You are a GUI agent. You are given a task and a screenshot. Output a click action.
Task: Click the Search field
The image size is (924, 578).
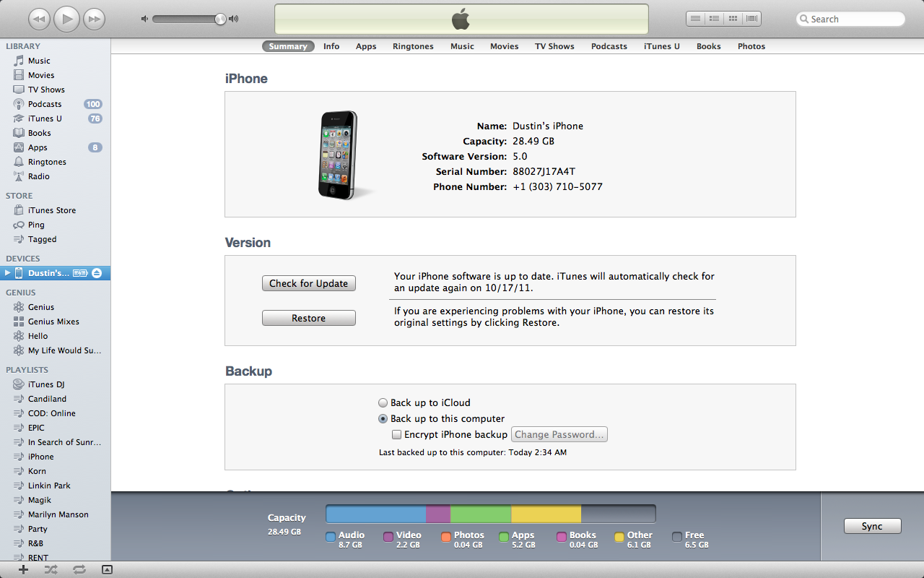coord(850,20)
